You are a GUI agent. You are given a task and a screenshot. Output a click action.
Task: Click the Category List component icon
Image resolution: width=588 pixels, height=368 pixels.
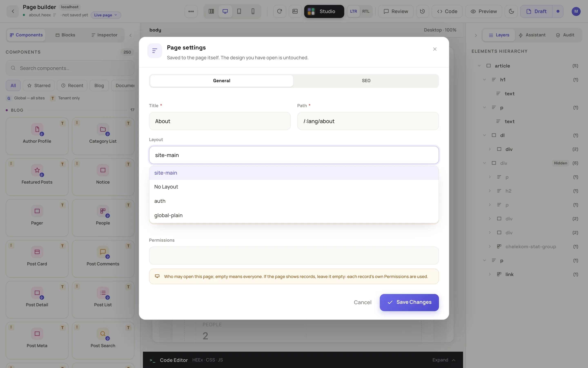[x=103, y=129]
